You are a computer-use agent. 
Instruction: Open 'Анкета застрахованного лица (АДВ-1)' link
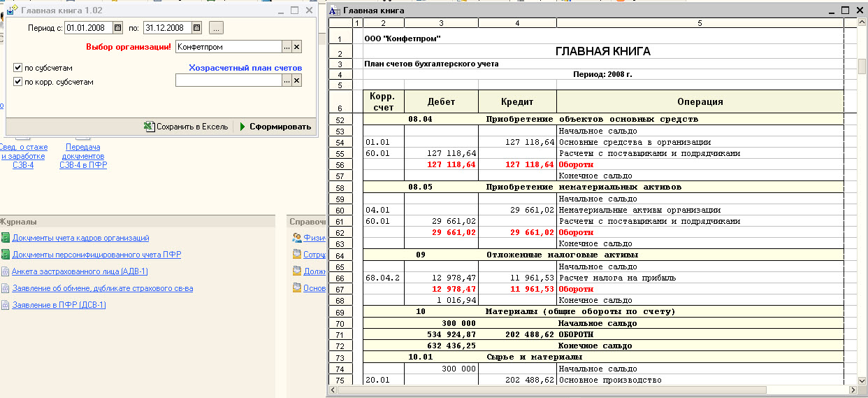80,271
